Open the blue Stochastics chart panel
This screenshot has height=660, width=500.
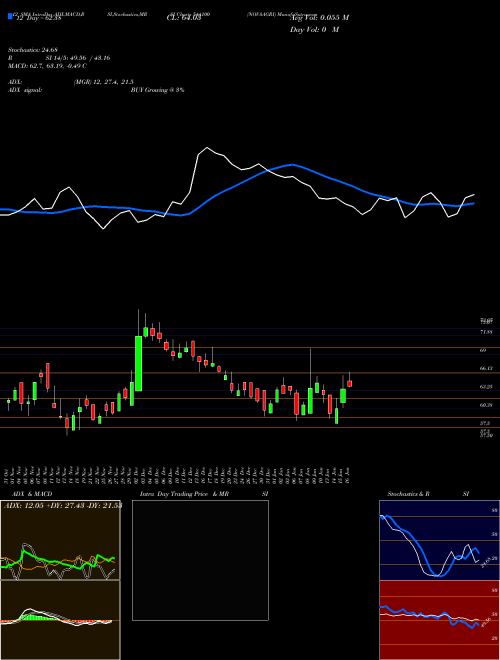pos(439,540)
